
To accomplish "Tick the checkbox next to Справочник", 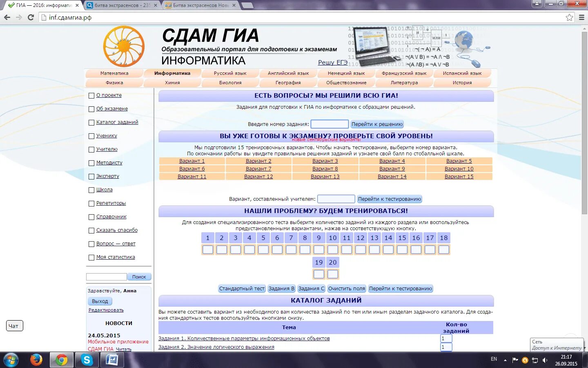I will pyautogui.click(x=91, y=217).
